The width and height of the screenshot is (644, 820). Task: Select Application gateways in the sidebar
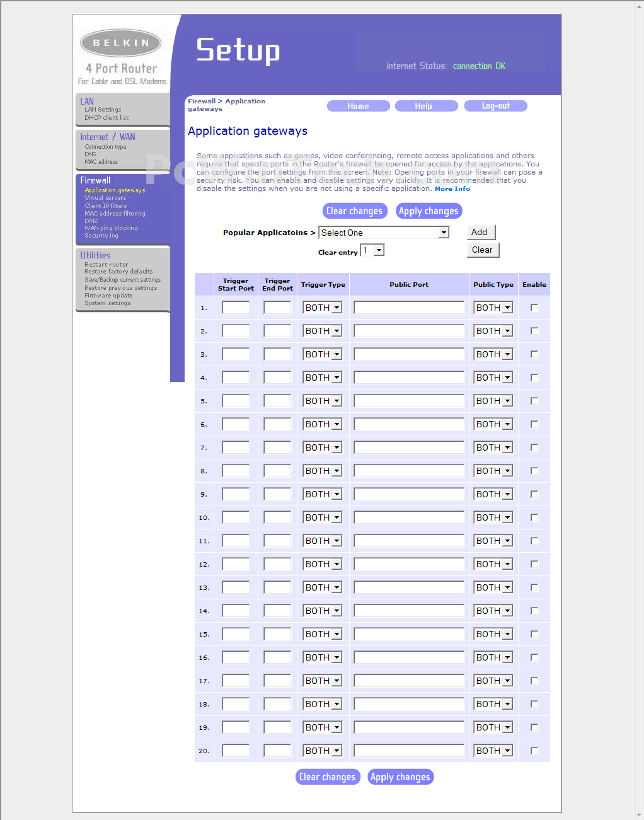pyautogui.click(x=115, y=190)
